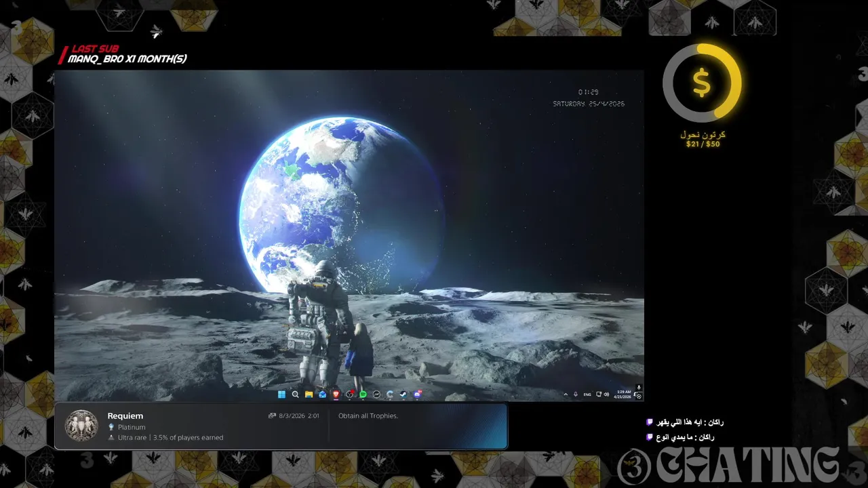Click the microphone tray icon

pos(576,394)
